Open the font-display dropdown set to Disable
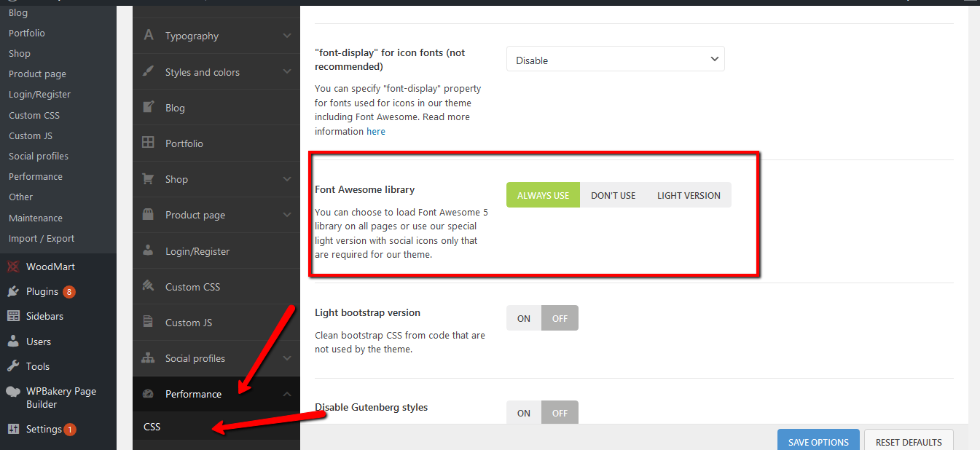The image size is (980, 450). click(x=616, y=60)
